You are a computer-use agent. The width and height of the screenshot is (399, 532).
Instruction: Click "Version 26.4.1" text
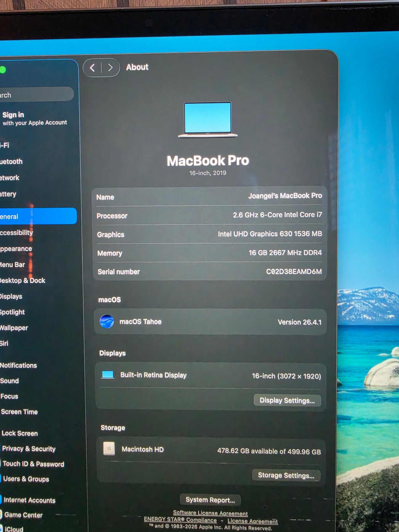tap(300, 322)
